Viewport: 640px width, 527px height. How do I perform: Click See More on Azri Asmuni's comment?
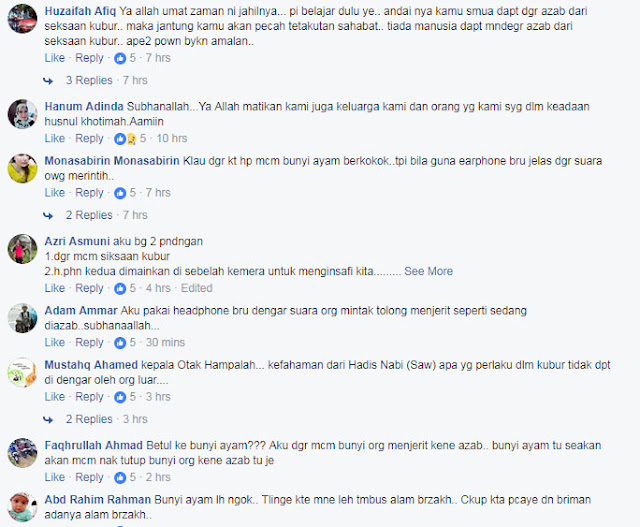click(428, 271)
